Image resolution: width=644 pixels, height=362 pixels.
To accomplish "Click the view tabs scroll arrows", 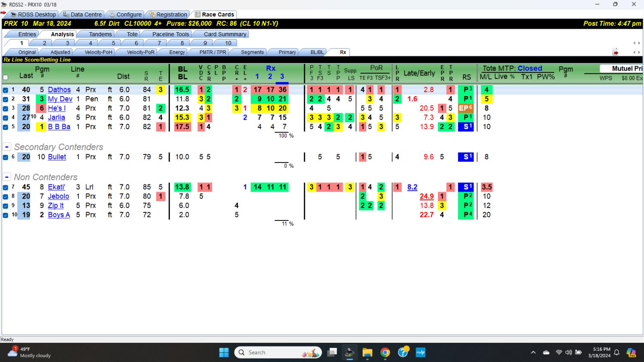I will pos(637,52).
